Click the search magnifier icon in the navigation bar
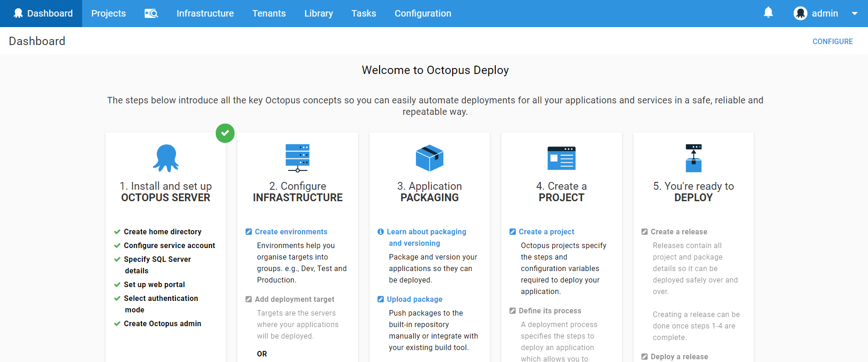Image resolution: width=868 pixels, height=362 pixels. pos(151,13)
